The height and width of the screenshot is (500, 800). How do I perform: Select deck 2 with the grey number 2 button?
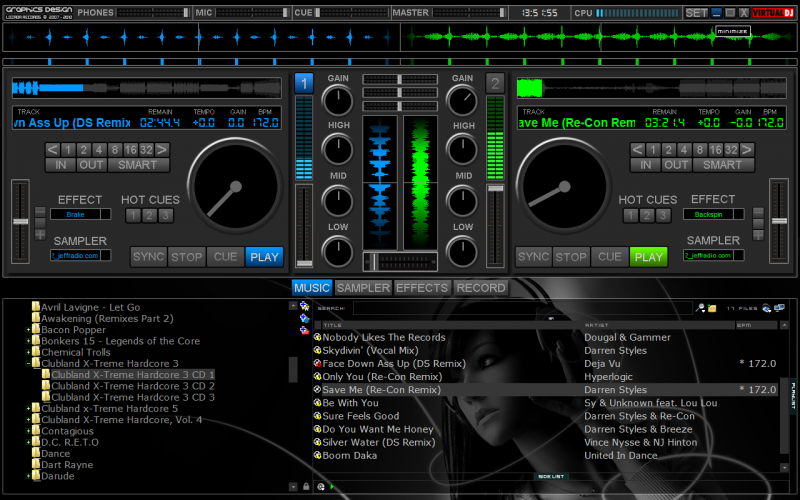(495, 83)
